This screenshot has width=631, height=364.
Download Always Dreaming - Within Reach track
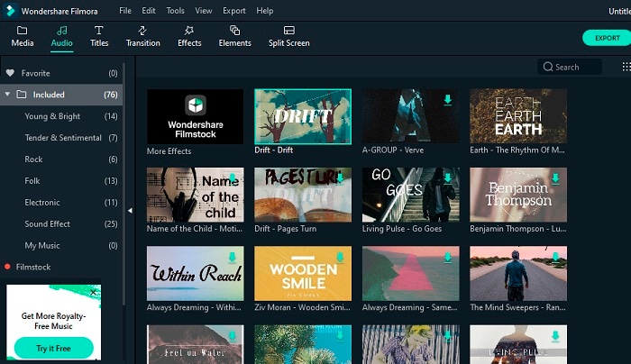(x=233, y=257)
